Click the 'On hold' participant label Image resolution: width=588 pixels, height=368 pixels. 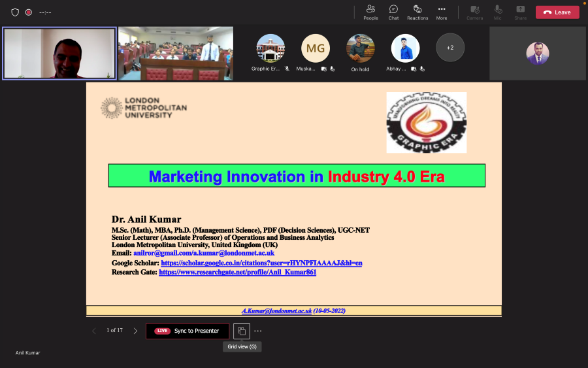click(361, 69)
